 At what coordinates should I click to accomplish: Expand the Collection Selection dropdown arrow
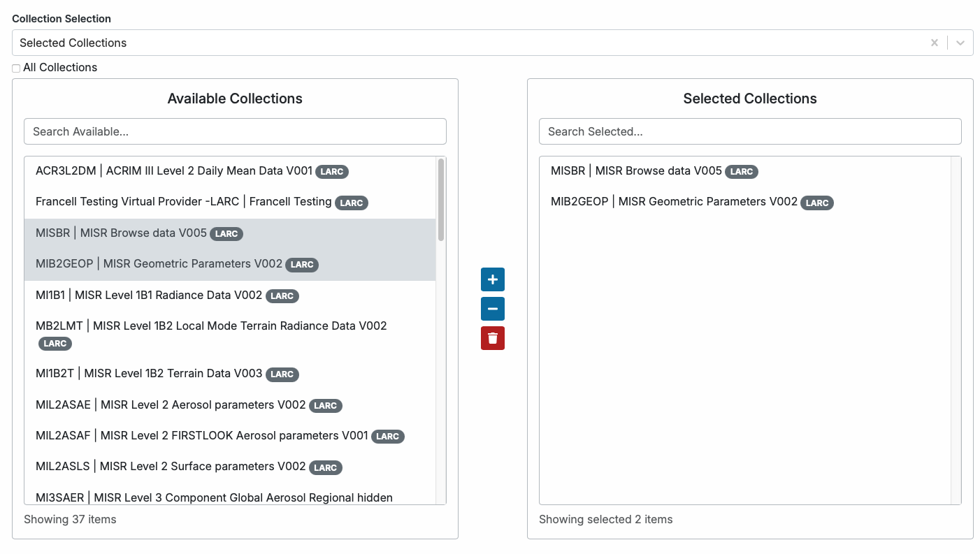960,43
